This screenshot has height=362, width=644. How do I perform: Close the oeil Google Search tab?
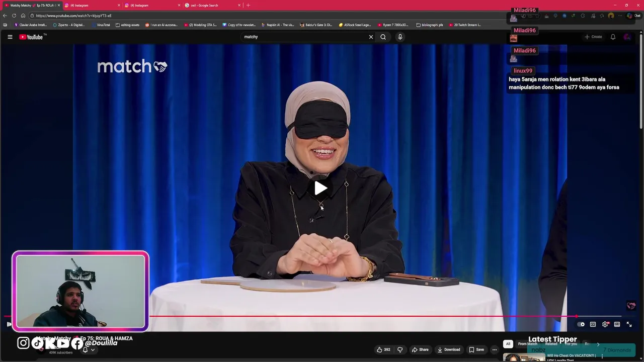pyautogui.click(x=238, y=5)
